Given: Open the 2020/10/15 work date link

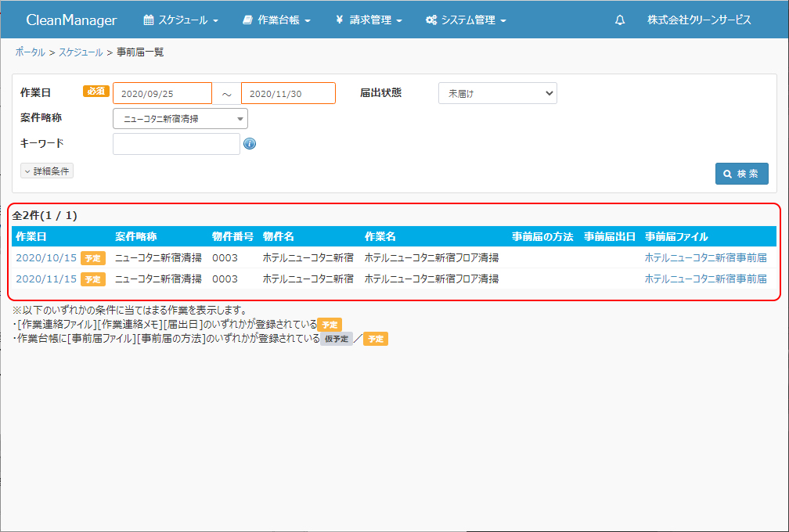Looking at the screenshot, I should click(46, 257).
